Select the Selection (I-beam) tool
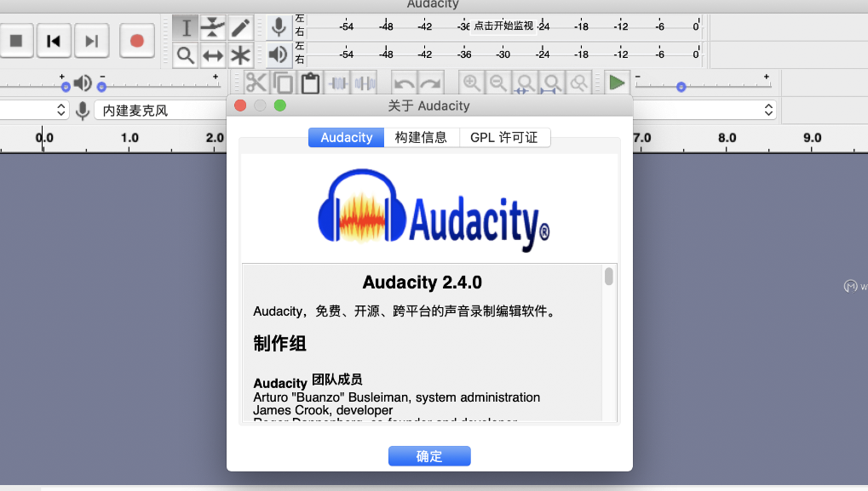 coord(186,27)
